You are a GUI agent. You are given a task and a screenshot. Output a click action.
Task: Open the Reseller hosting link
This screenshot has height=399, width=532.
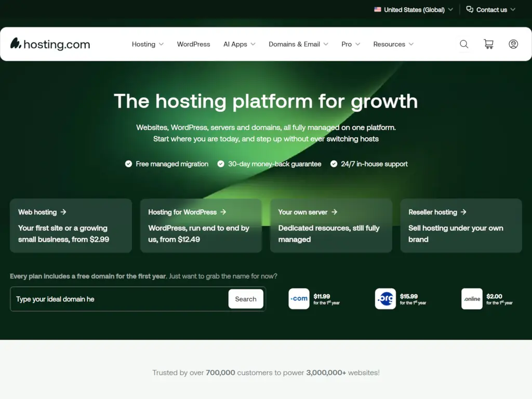(x=433, y=212)
